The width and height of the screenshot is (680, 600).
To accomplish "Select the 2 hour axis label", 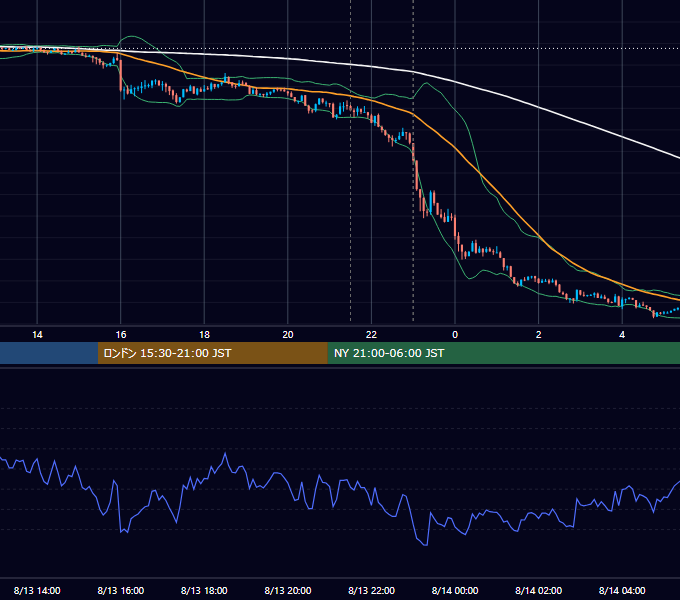I will coord(539,335).
